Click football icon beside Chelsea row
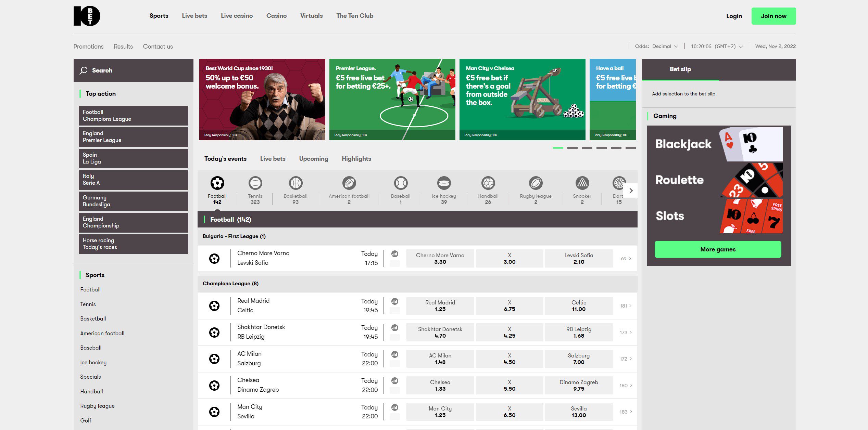This screenshot has height=430, width=868. [214, 386]
